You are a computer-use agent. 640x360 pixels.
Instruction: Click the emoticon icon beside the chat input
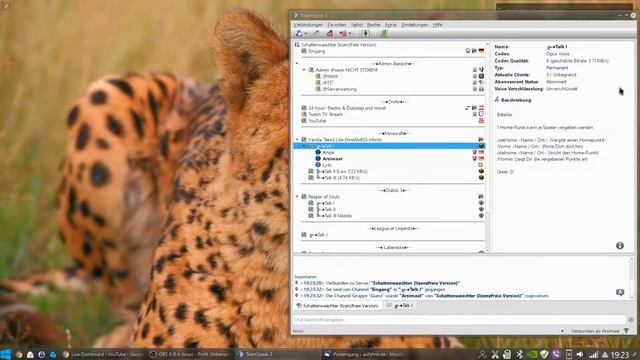click(x=631, y=320)
